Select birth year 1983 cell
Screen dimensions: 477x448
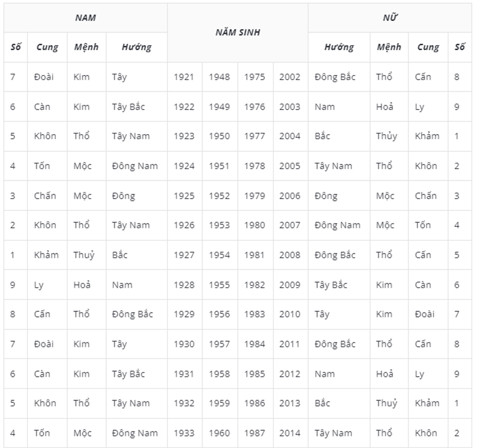coord(255,315)
